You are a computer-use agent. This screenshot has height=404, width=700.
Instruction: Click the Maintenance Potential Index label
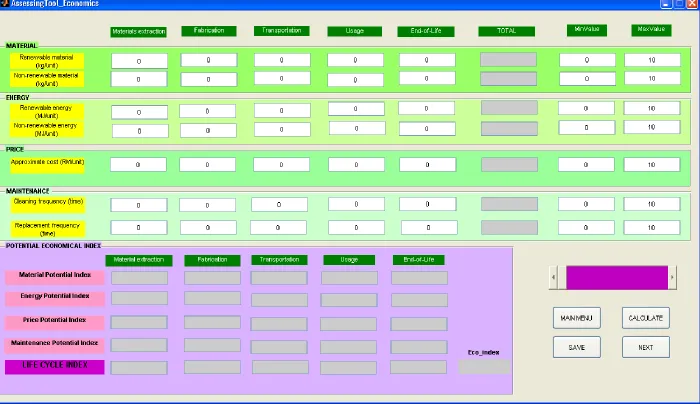tap(55, 345)
